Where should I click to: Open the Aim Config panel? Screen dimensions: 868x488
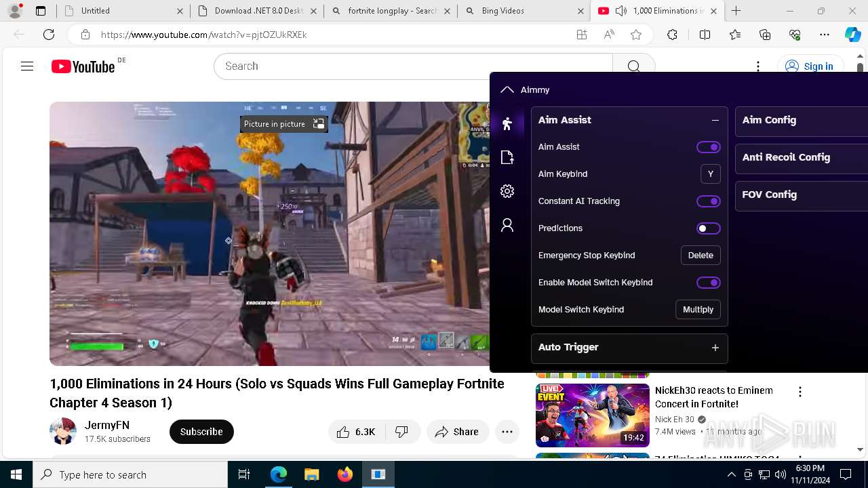(x=802, y=120)
